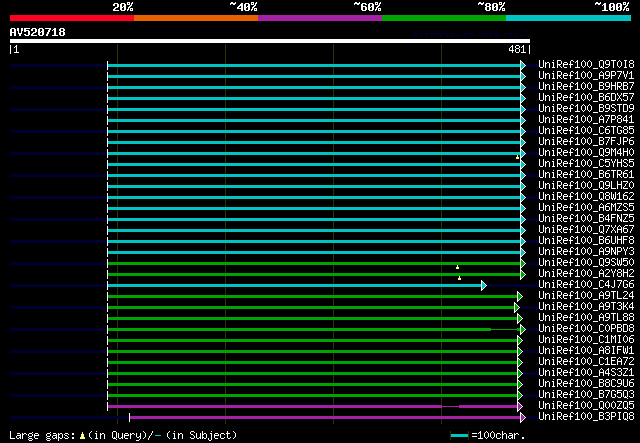This screenshot has width=640, height=443.
Task: Select the UniRef100_A9TL24 label
Action: [x=586, y=296]
